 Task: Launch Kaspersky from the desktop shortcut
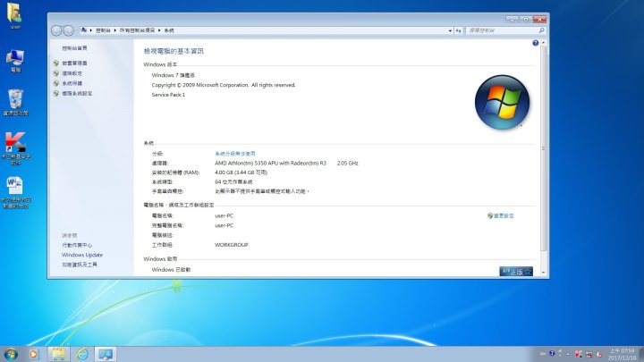pos(15,147)
